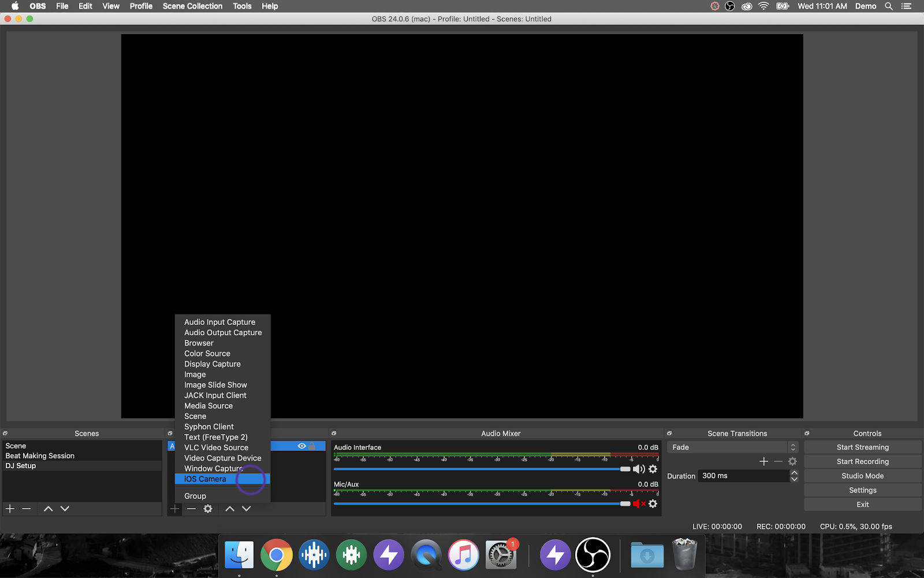Open Settings from the Controls panel
The image size is (924, 578).
[x=863, y=490]
